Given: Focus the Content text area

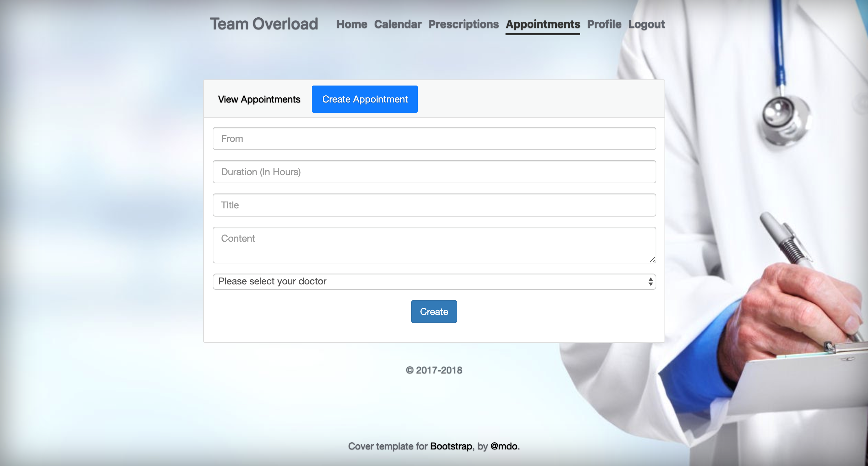Looking at the screenshot, I should [434, 245].
